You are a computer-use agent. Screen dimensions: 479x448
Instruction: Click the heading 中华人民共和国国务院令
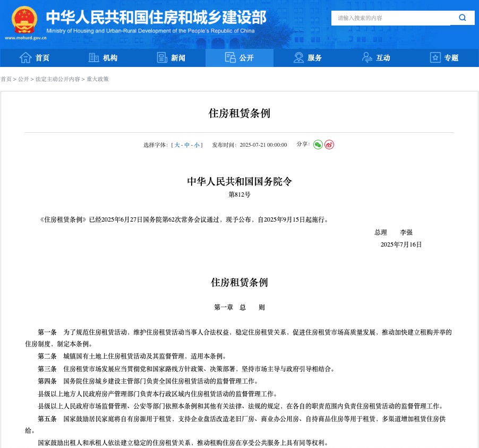239,181
